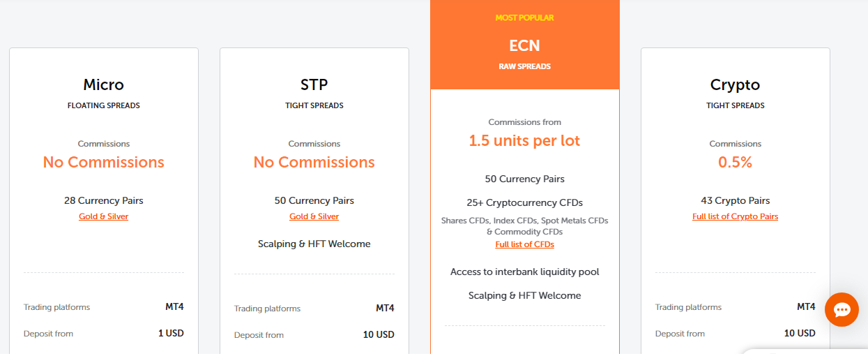Viewport: 868px width, 363px height.
Task: Open Gold & Silver link in STP card
Action: pyautogui.click(x=314, y=216)
